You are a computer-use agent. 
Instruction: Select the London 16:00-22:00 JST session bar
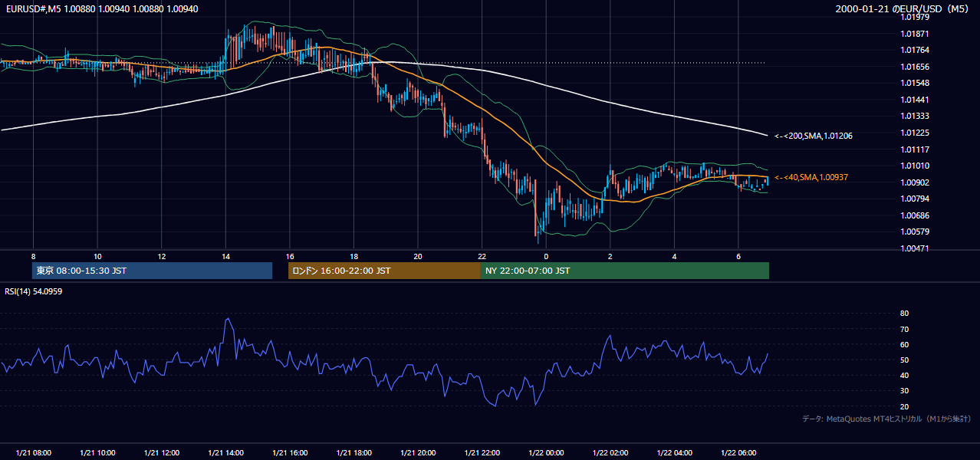tap(384, 271)
